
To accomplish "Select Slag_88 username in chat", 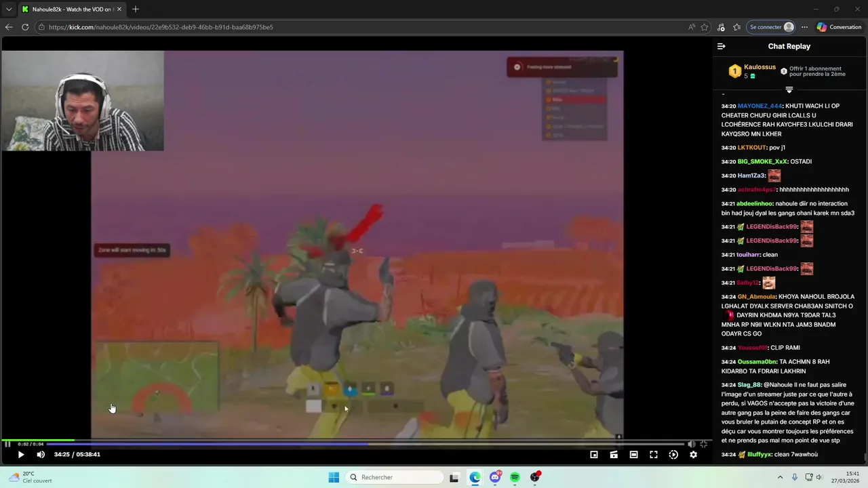I will [x=749, y=385].
